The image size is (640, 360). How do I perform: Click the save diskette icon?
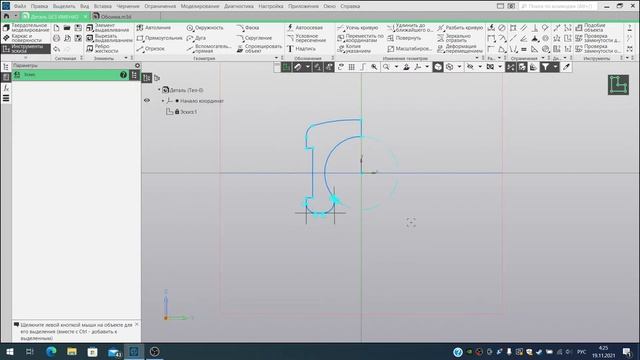[x=78, y=27]
